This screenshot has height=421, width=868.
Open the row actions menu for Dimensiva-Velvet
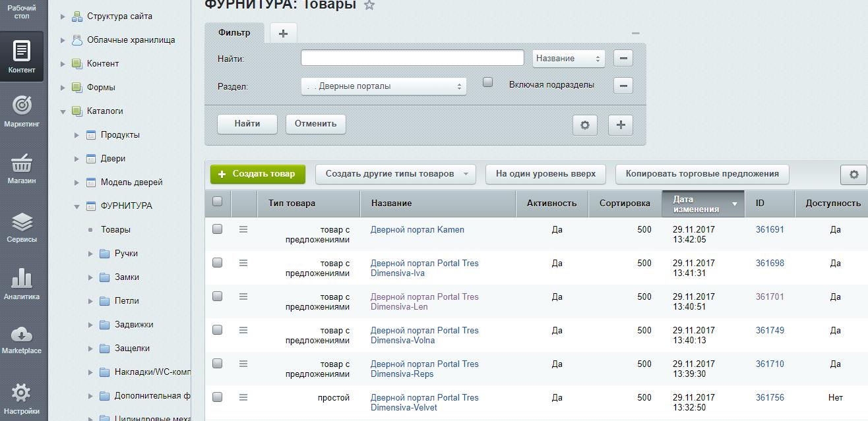[x=243, y=397]
